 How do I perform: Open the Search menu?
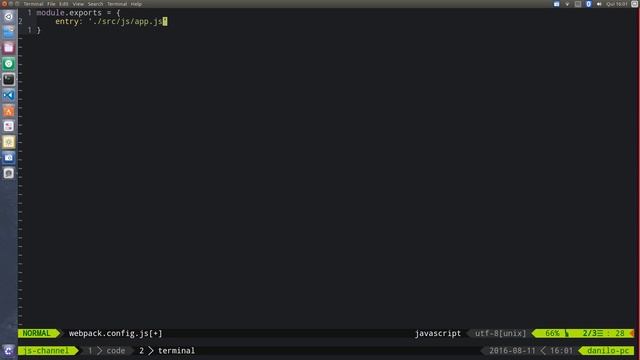click(96, 4)
